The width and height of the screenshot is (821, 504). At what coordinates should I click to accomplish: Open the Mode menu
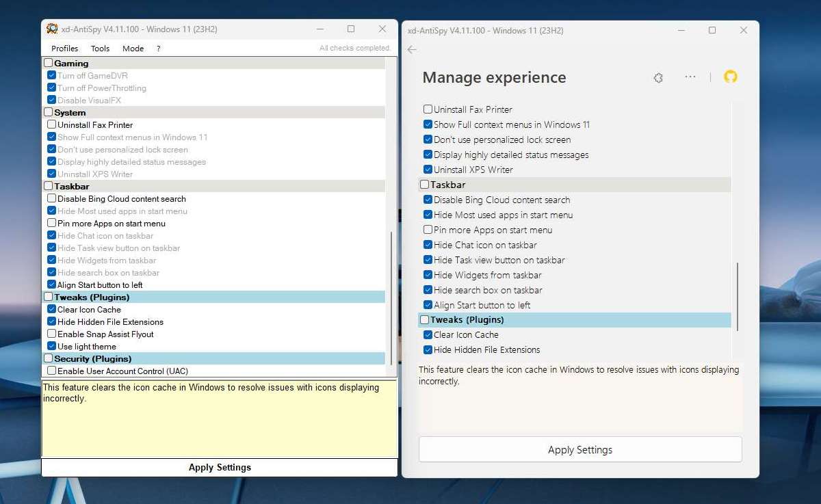[x=133, y=49]
